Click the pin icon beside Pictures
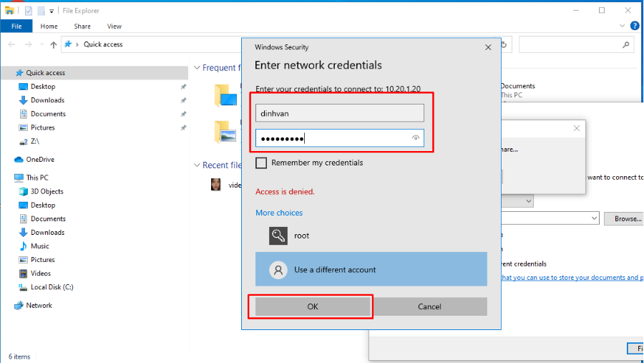644x363 pixels. pyautogui.click(x=183, y=128)
